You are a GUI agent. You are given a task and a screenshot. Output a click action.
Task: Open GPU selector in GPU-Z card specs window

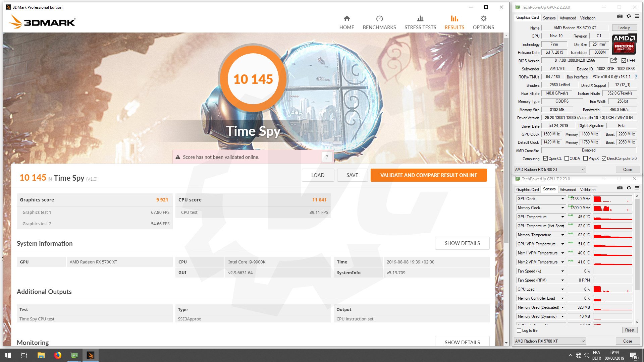[x=550, y=170]
